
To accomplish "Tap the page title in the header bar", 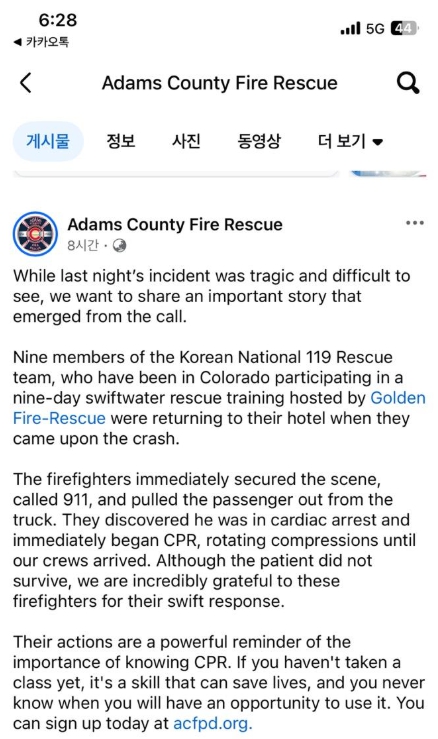I will pyautogui.click(x=220, y=83).
